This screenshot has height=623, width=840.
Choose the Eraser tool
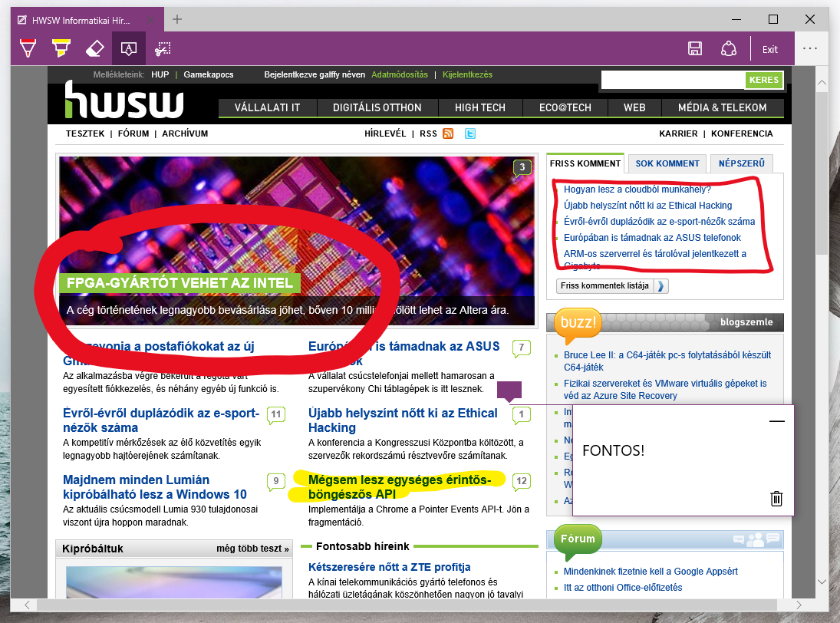(95, 49)
